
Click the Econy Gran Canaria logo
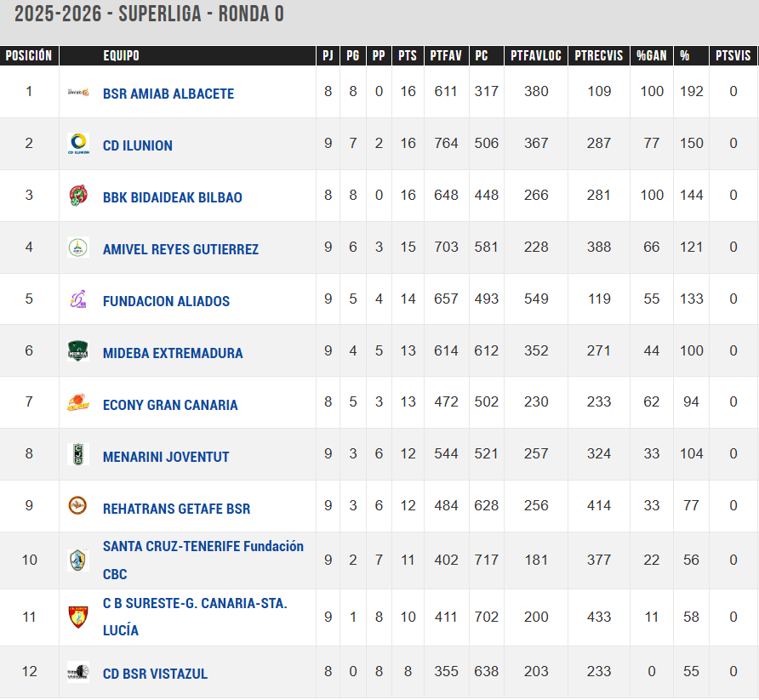click(x=78, y=403)
